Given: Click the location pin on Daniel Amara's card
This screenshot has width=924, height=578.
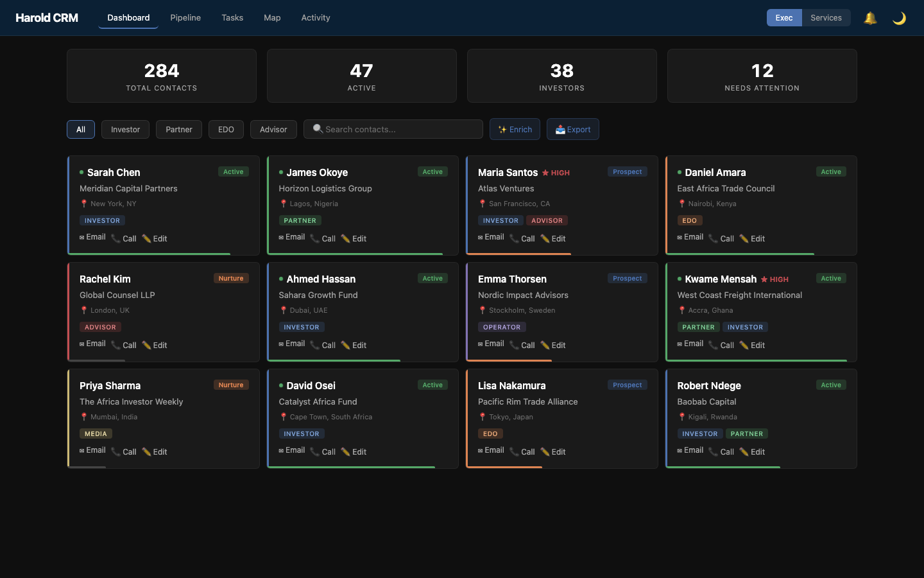Looking at the screenshot, I should pyautogui.click(x=682, y=204).
